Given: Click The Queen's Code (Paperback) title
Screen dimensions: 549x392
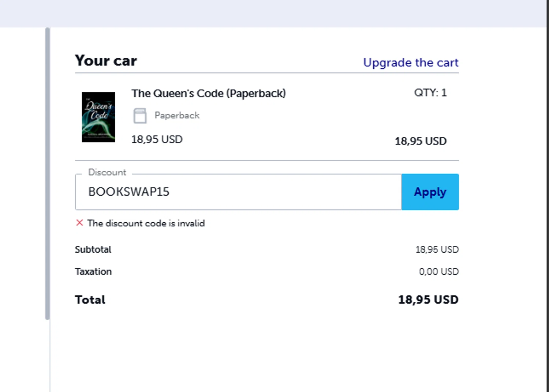Looking at the screenshot, I should pos(209,94).
